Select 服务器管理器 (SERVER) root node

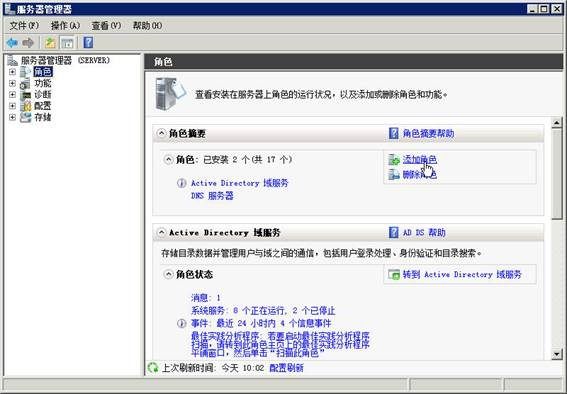click(x=65, y=60)
